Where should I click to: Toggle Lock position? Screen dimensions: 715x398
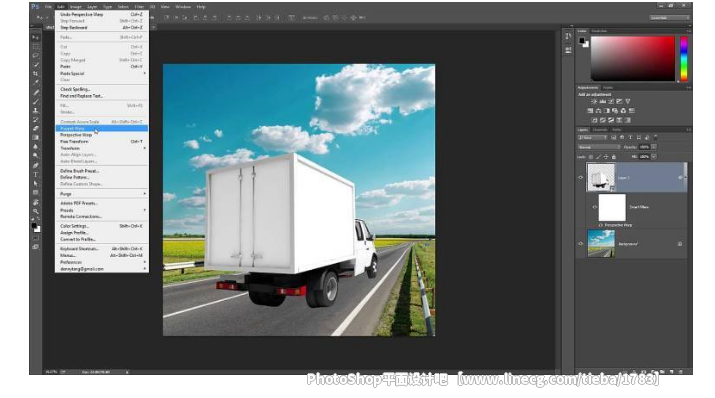tap(606, 157)
